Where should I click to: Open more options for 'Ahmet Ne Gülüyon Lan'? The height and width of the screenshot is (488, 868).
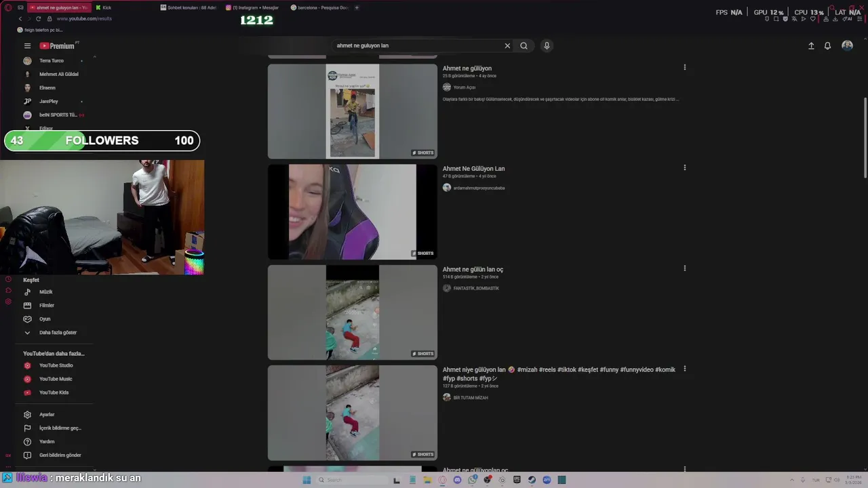(684, 167)
